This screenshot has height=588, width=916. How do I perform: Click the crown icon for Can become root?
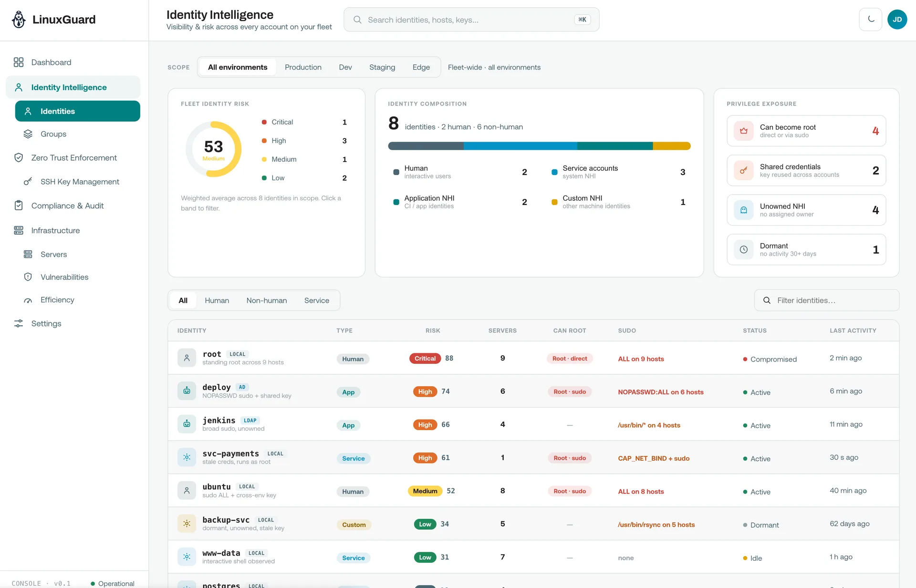(744, 131)
